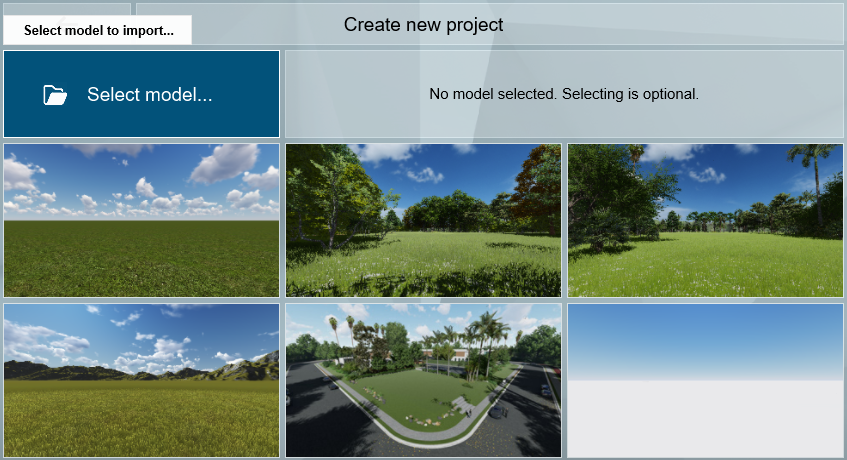Click the yellow grass field in mountain template
Viewport: 847px width, 460px height.
tap(141, 420)
